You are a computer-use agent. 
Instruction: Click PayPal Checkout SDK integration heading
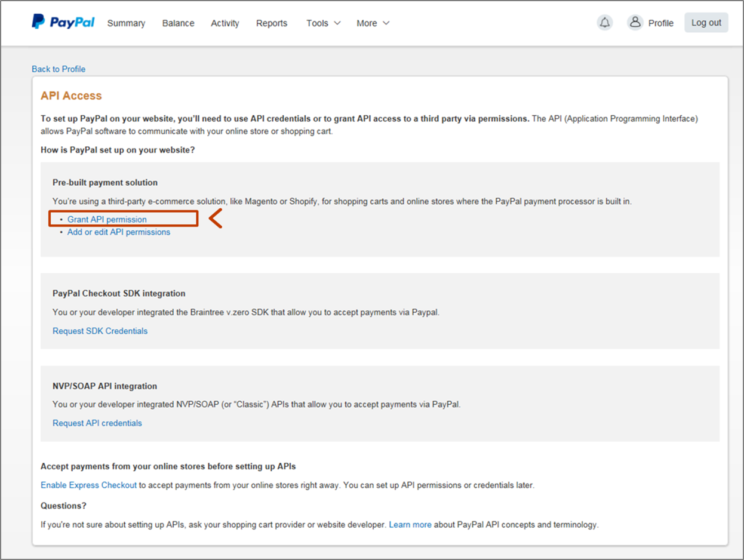tap(119, 293)
